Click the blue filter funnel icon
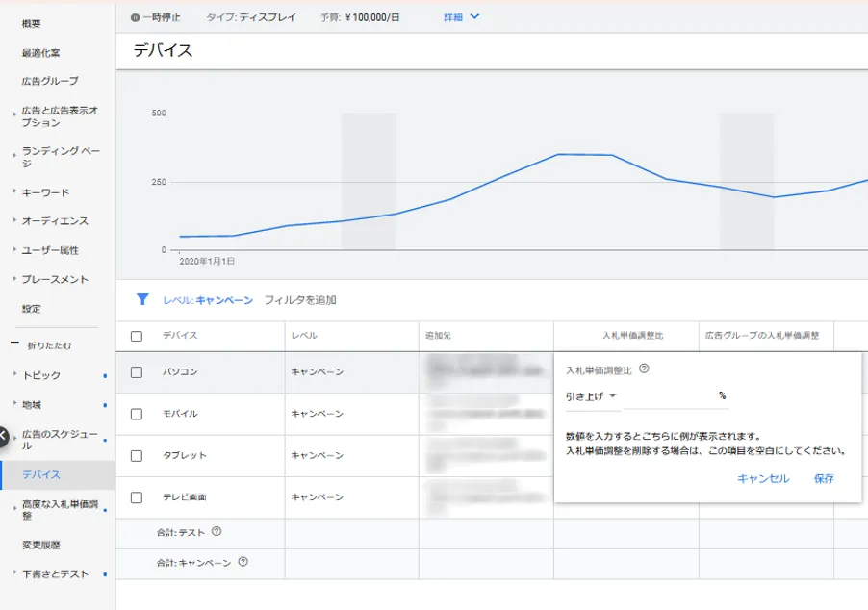 (142, 299)
